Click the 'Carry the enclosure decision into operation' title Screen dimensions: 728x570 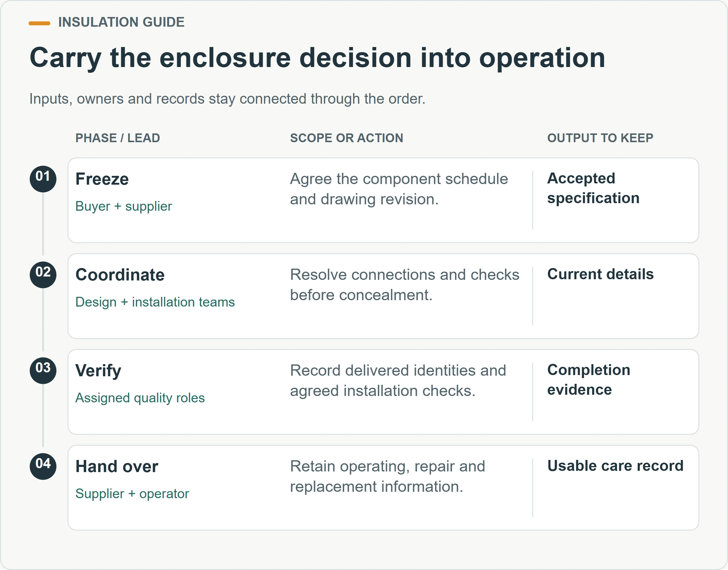(317, 58)
